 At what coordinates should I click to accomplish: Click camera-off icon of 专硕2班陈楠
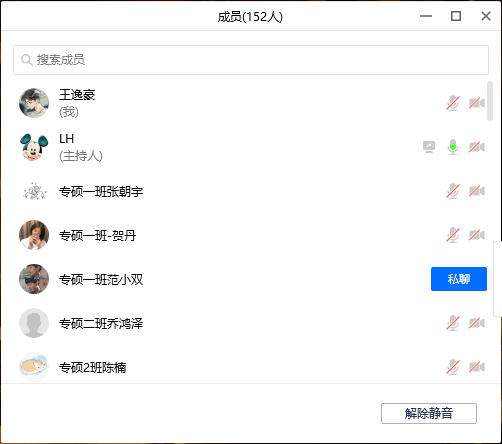click(x=477, y=367)
